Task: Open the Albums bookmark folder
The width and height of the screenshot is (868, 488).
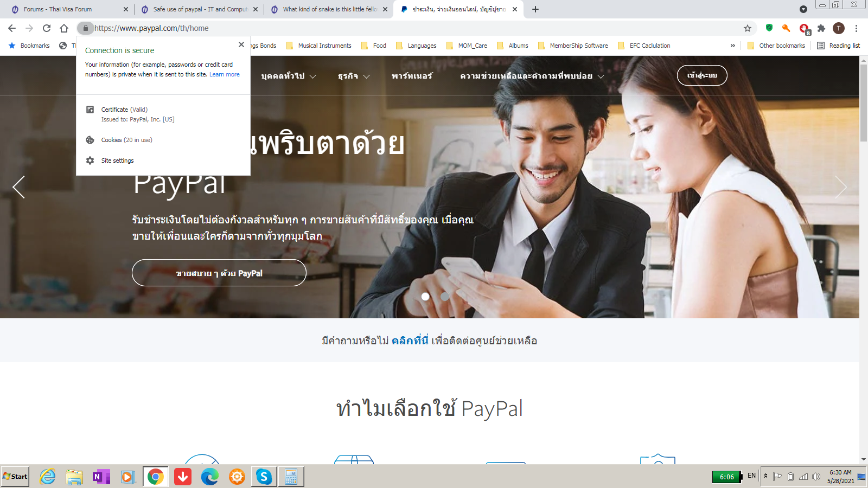Action: click(x=513, y=46)
